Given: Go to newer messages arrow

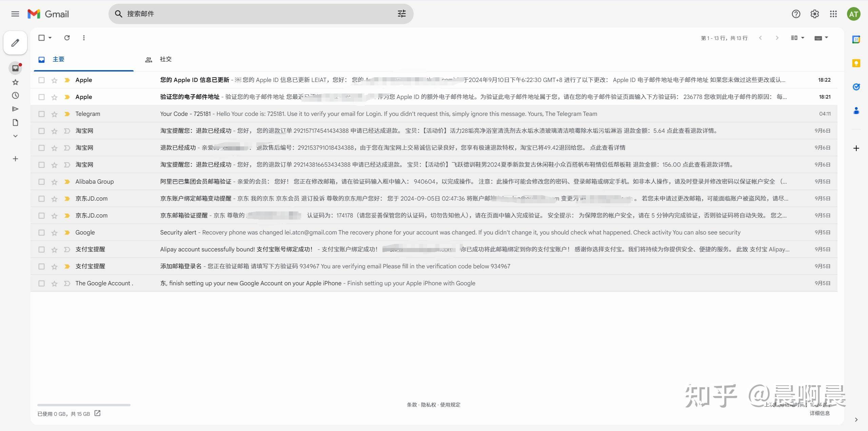Looking at the screenshot, I should tap(761, 38).
